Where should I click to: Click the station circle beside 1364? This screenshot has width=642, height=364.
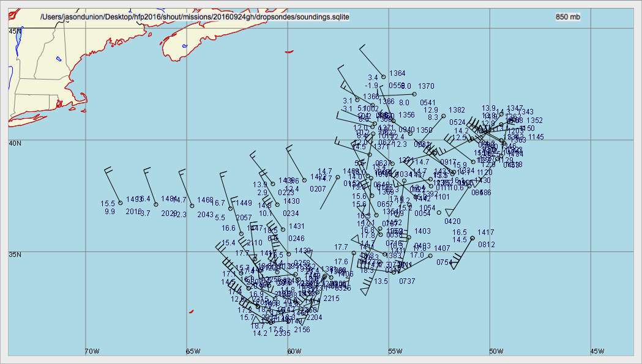click(x=384, y=76)
